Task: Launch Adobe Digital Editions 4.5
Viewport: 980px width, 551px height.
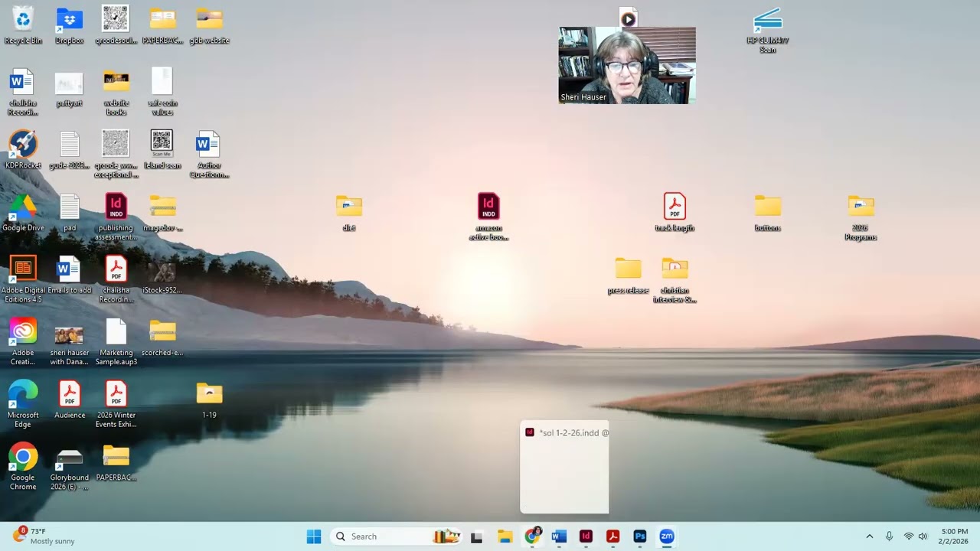Action: point(23,279)
